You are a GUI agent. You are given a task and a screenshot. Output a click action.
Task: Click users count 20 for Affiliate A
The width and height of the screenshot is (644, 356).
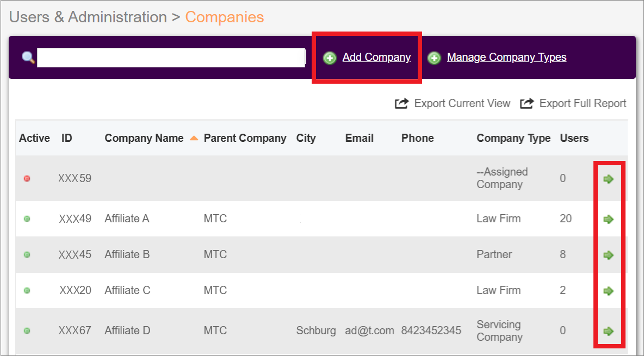tap(566, 218)
